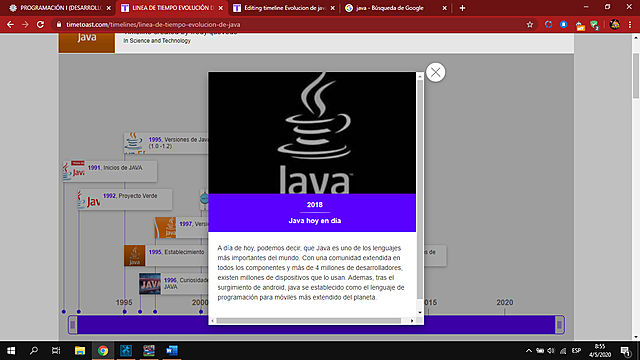Switch to PROGRAMACIÓN I tab
Screen dimensions: 640x360
point(60,8)
